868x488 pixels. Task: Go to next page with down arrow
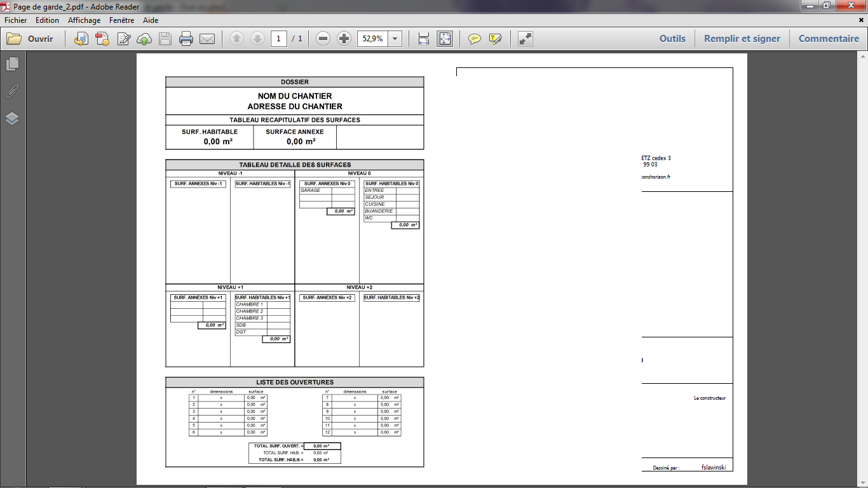tap(257, 39)
